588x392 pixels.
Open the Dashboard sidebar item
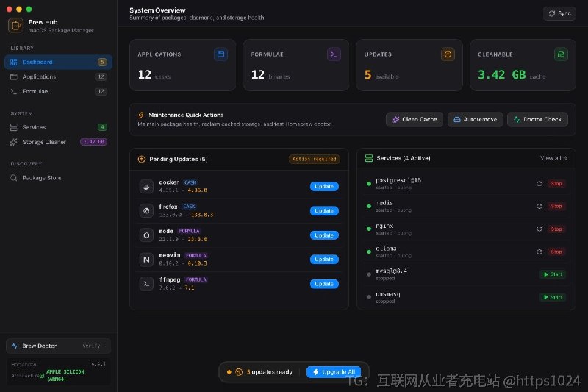58,62
